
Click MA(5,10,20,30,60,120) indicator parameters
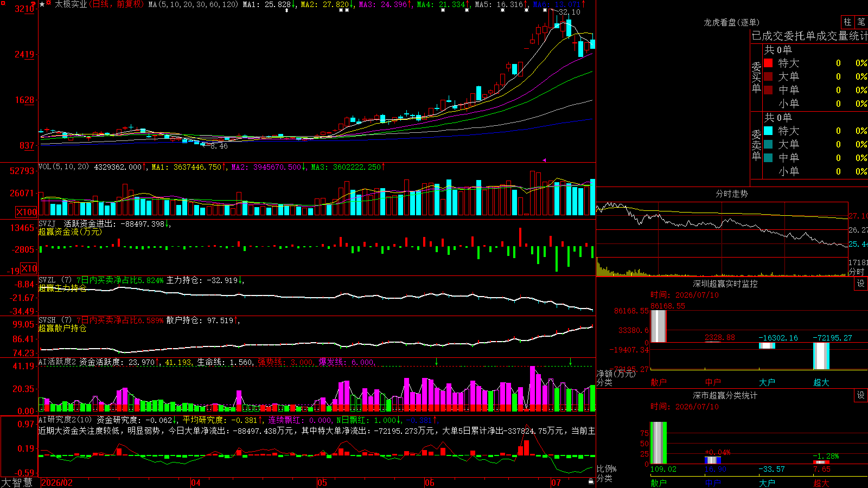(x=193, y=4)
